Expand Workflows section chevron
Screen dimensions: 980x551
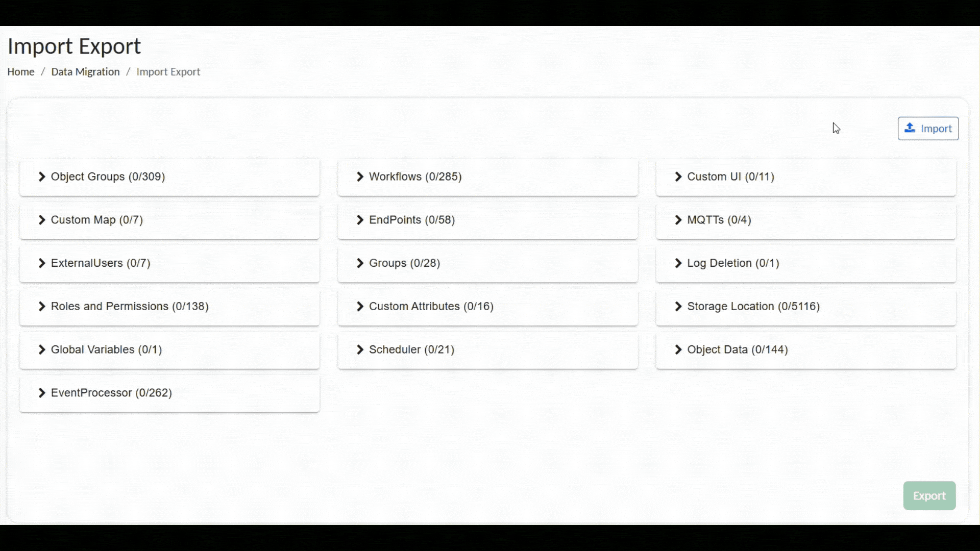[x=360, y=177]
